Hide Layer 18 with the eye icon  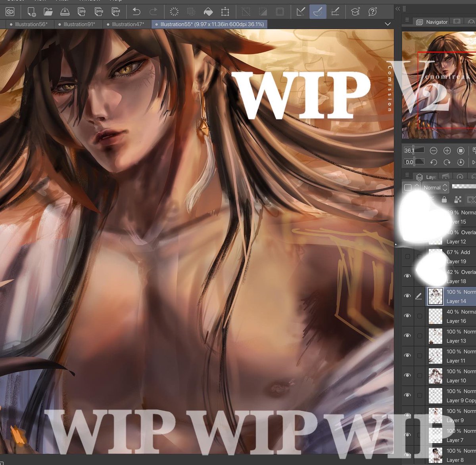pos(407,276)
